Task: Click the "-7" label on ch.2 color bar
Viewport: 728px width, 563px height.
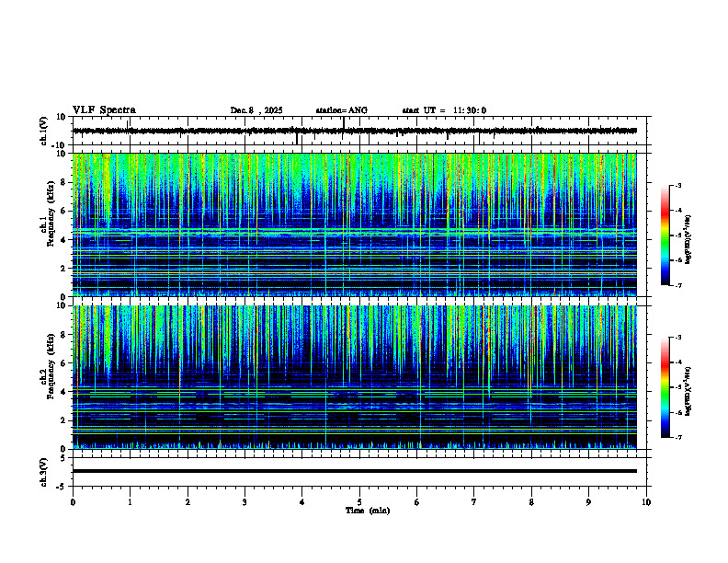Action: [677, 438]
